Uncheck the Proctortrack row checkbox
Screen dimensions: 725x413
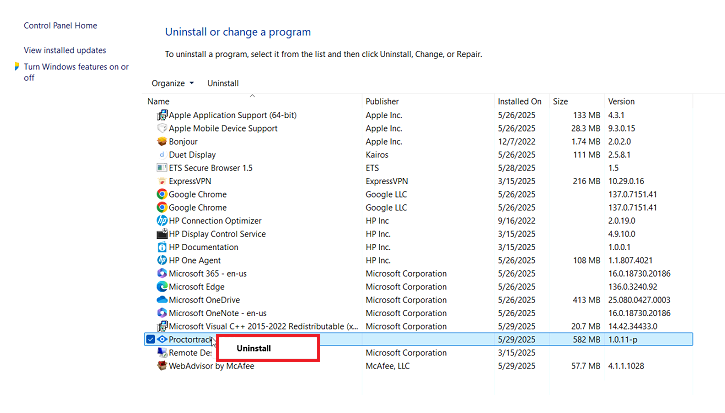coord(150,339)
